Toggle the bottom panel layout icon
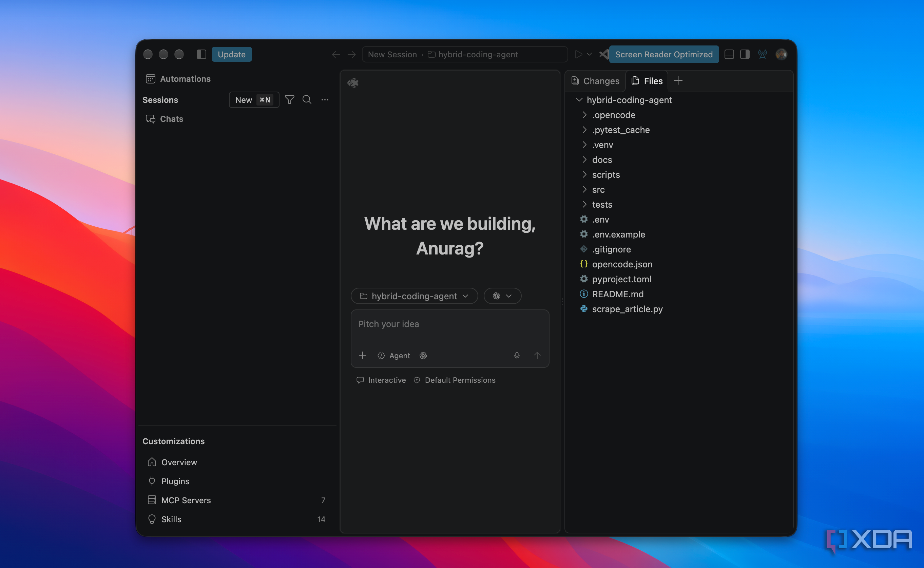 [x=729, y=55]
